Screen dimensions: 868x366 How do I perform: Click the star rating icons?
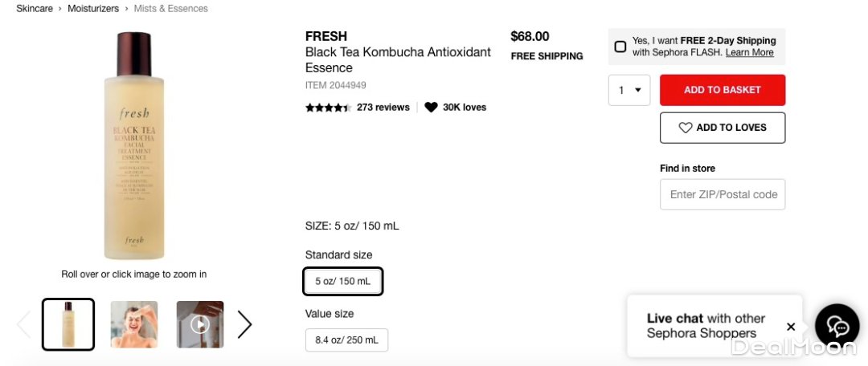coord(328,108)
